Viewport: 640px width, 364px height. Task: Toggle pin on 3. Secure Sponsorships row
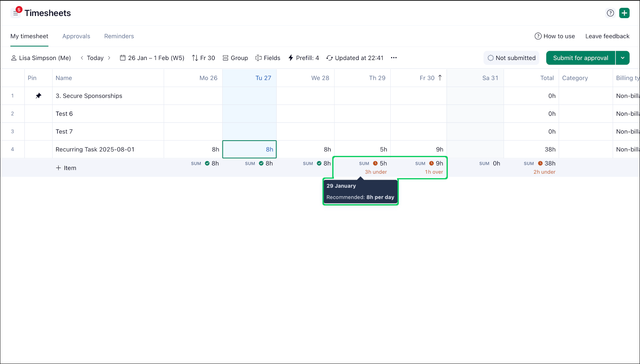pos(38,96)
